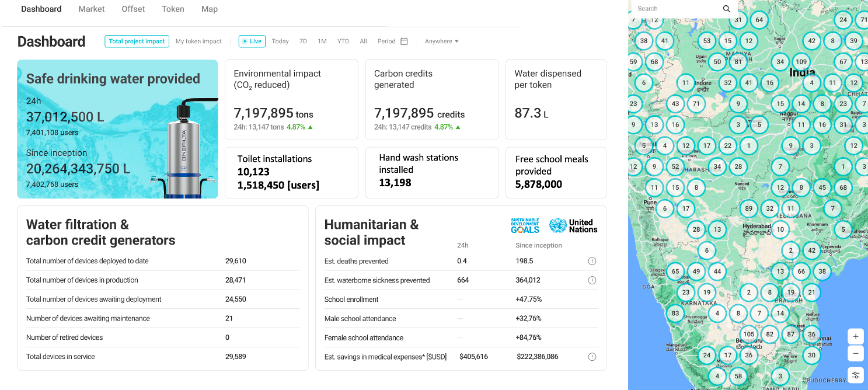
Task: Select the 7D time range
Action: pyautogui.click(x=303, y=41)
